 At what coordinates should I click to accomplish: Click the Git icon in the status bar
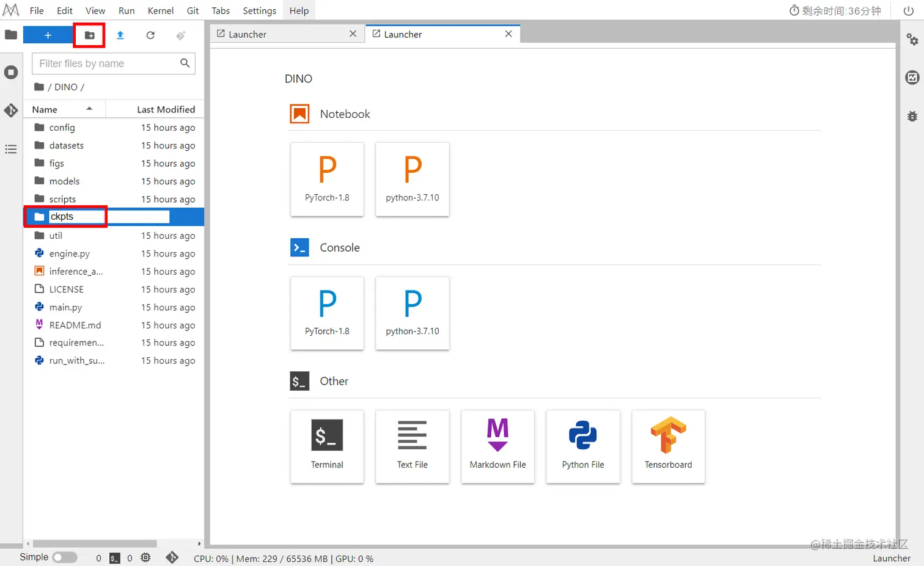coord(172,557)
